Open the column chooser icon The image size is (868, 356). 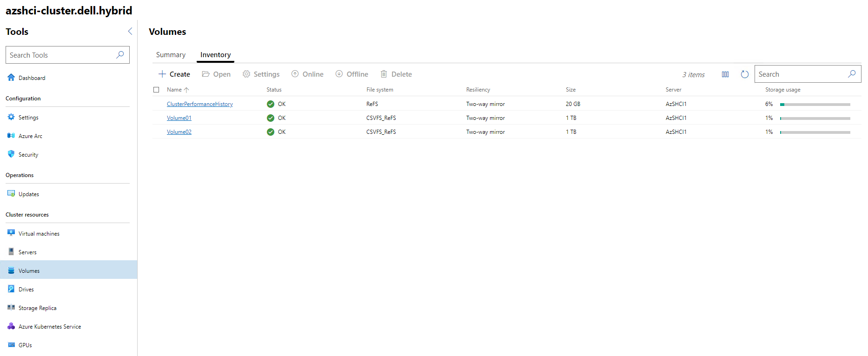pyautogui.click(x=725, y=74)
